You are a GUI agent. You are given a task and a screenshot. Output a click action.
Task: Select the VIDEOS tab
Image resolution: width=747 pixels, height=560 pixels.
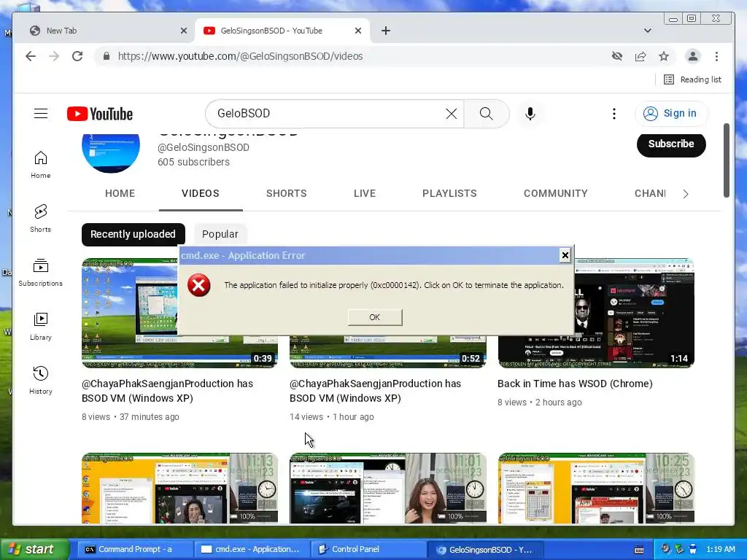coord(201,193)
